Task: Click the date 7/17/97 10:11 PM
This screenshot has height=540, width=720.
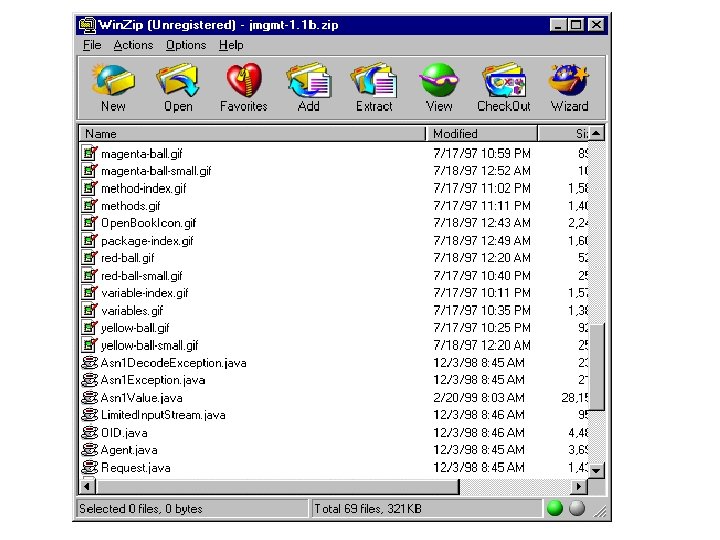Action: tap(482, 292)
